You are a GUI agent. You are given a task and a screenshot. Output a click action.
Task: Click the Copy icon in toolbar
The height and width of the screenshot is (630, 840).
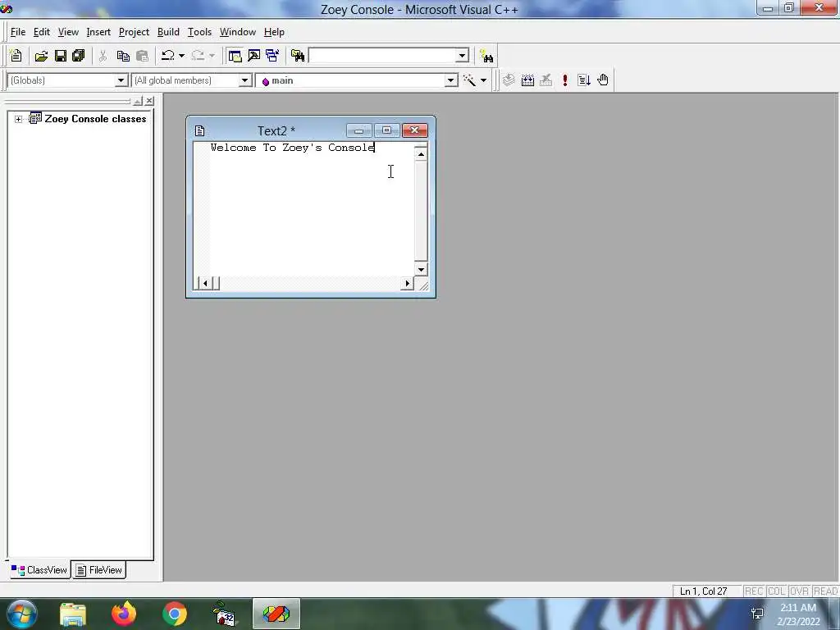pos(123,56)
